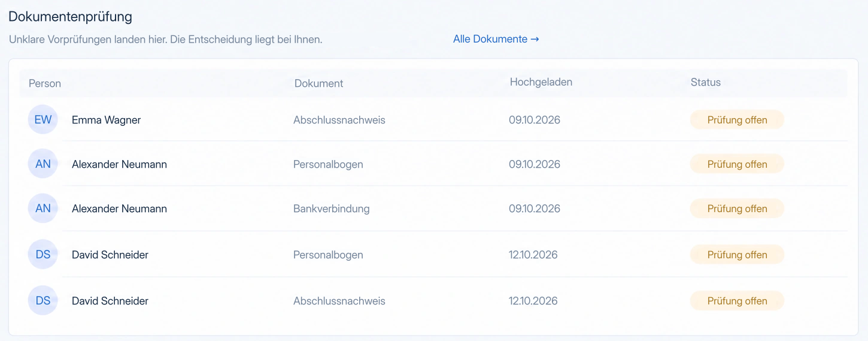This screenshot has height=341, width=868.
Task: Click Emma Wagner's Abschlussnachweis document
Action: click(x=339, y=120)
